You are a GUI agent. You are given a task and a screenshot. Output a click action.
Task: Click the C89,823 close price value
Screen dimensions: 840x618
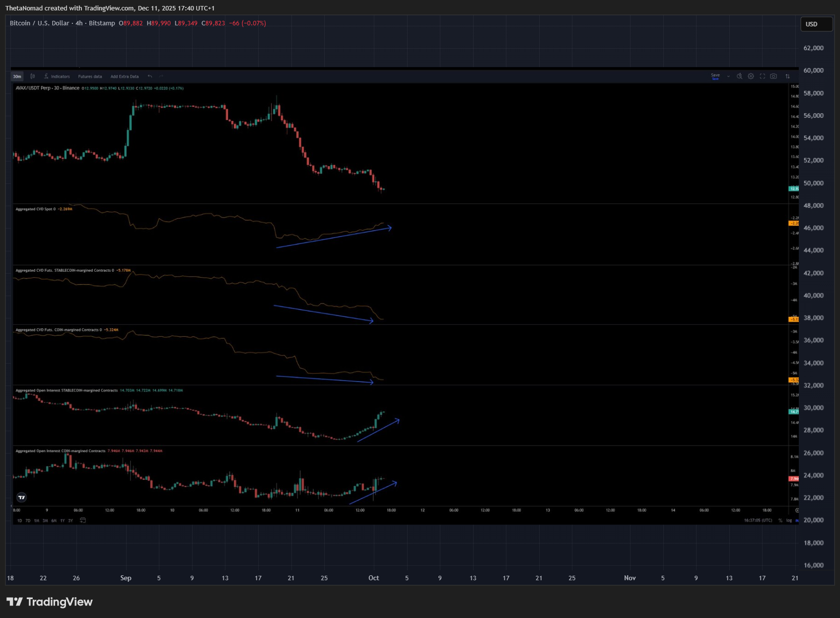(x=213, y=23)
